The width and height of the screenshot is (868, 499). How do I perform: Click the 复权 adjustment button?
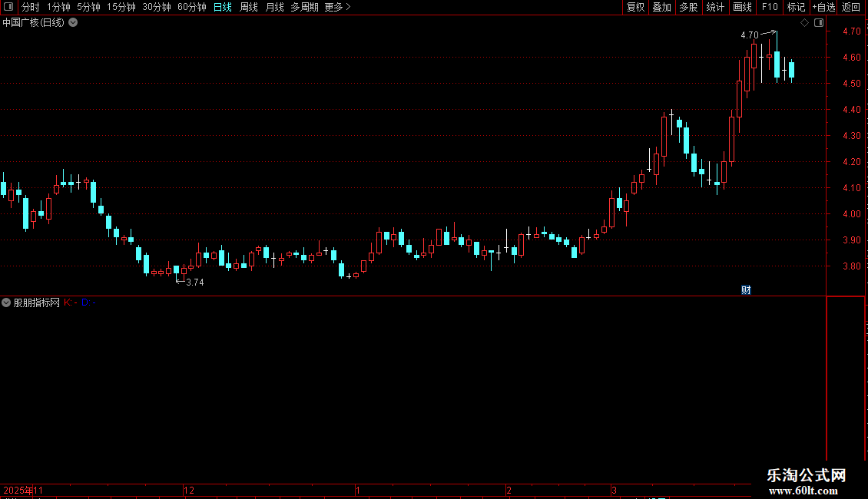(635, 7)
